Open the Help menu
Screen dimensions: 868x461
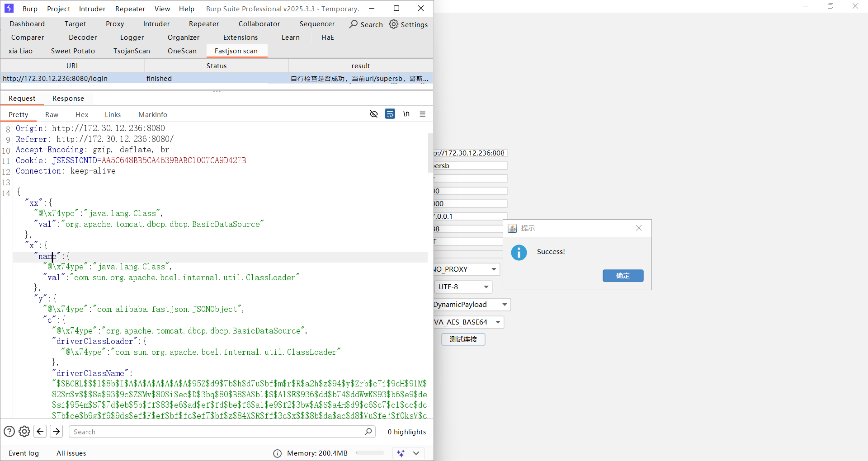[187, 9]
